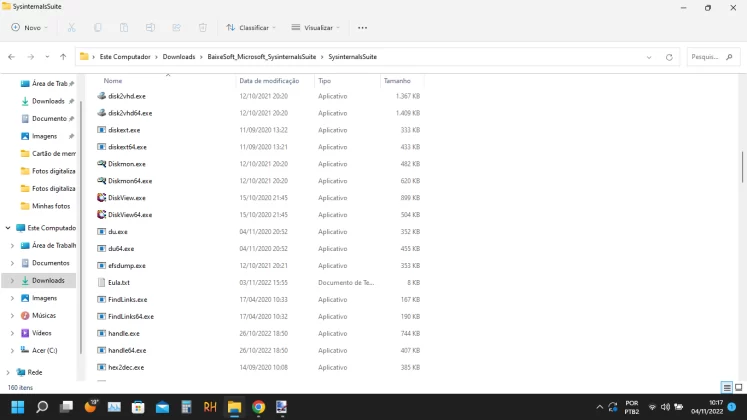The width and height of the screenshot is (747, 420).
Task: Sort by Data de modificação column
Action: (269, 81)
